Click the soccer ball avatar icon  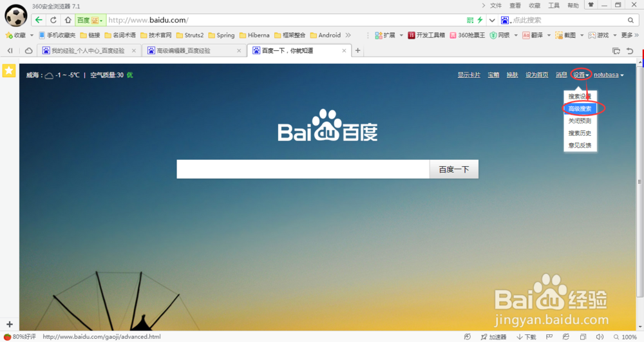pos(15,15)
